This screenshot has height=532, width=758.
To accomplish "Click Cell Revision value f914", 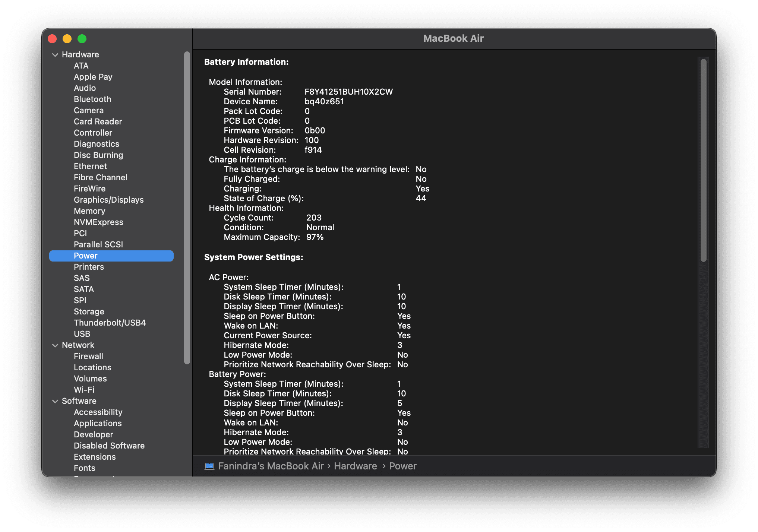I will (x=313, y=150).
